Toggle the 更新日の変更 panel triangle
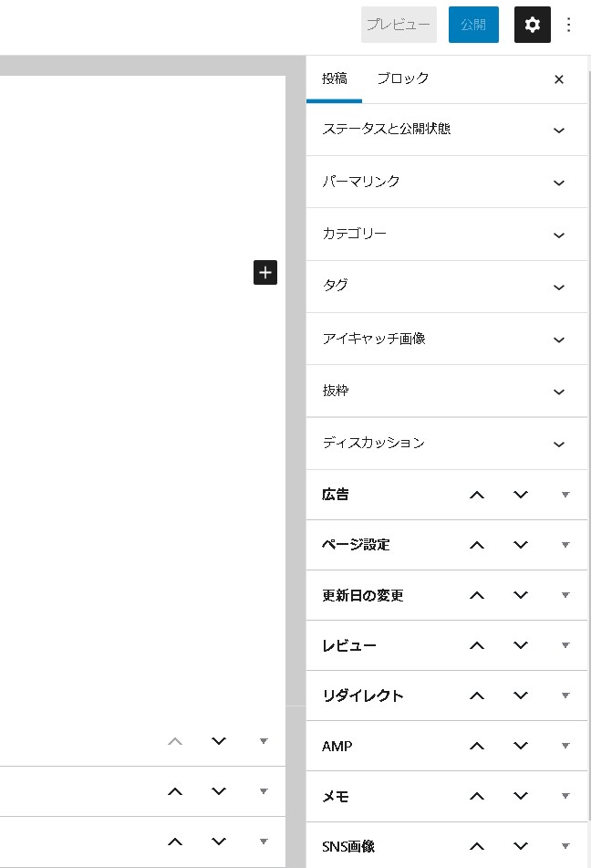Image resolution: width=591 pixels, height=868 pixels. click(565, 595)
